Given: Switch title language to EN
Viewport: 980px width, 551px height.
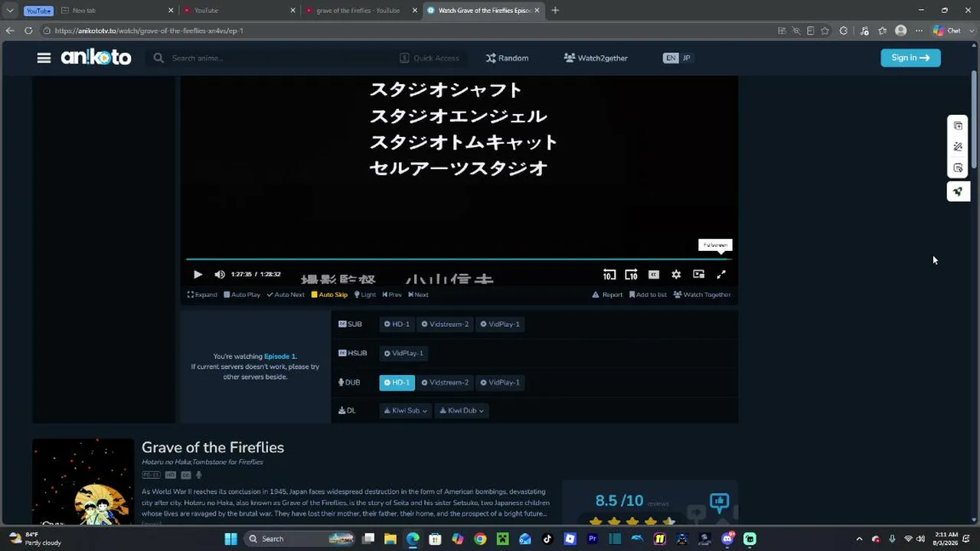Looking at the screenshot, I should click(671, 58).
